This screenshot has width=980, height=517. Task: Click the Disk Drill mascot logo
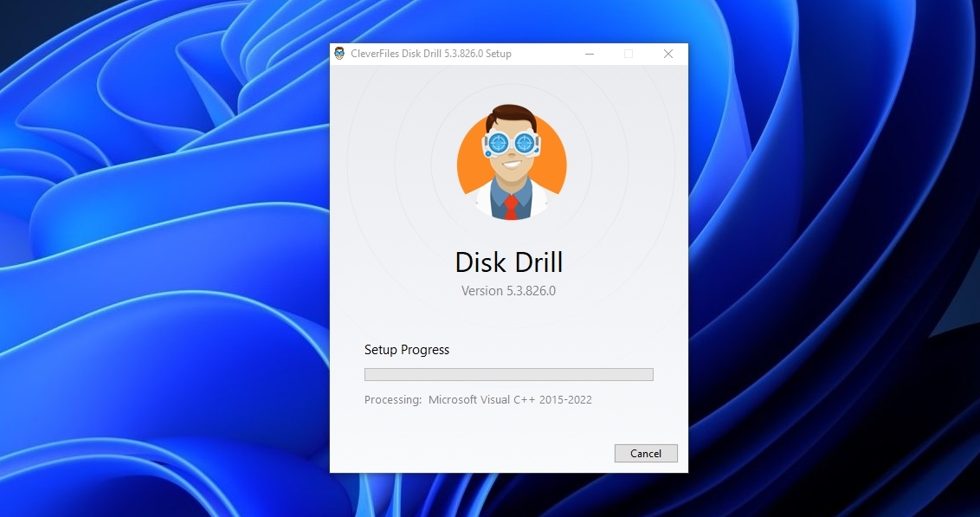[512, 163]
